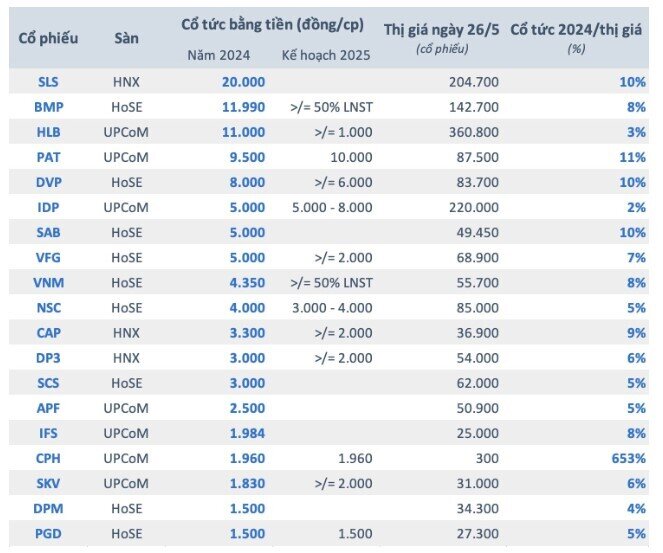Click "Thị giá ngày 26/5" header
Viewport: 663px width, 553px height.
[x=440, y=29]
